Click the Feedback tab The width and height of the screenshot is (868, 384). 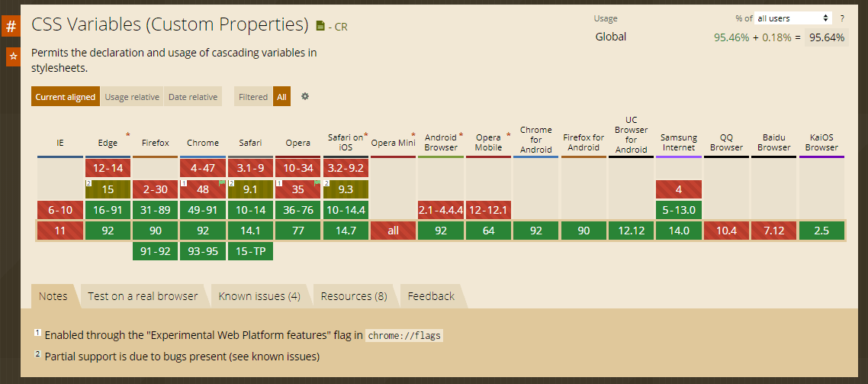click(431, 296)
